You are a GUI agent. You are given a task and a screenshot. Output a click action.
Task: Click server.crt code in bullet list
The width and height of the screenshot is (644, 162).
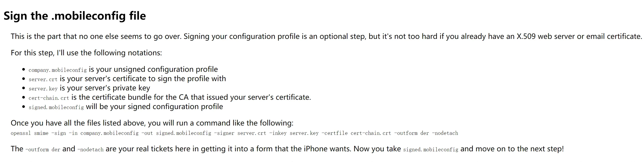click(x=43, y=79)
